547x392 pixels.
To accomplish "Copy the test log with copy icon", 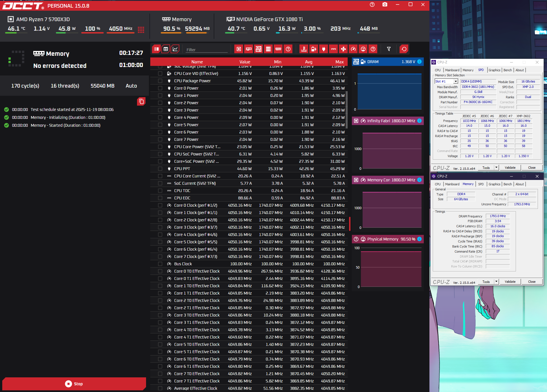I will [141, 101].
